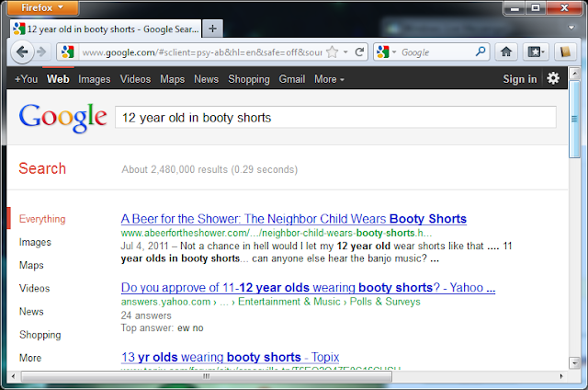
Task: Go to the home page via house icon
Action: (506, 52)
